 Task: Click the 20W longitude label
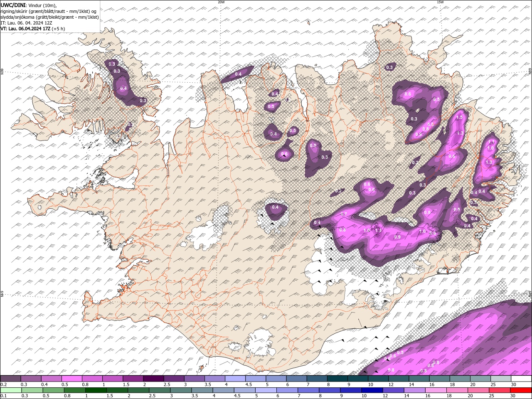pos(221,2)
